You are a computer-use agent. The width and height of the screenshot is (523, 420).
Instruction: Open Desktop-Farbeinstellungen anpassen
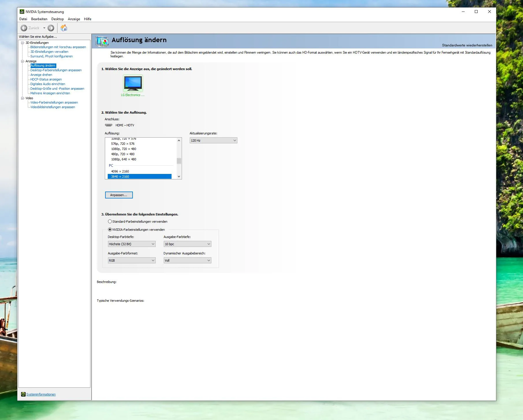(x=56, y=70)
